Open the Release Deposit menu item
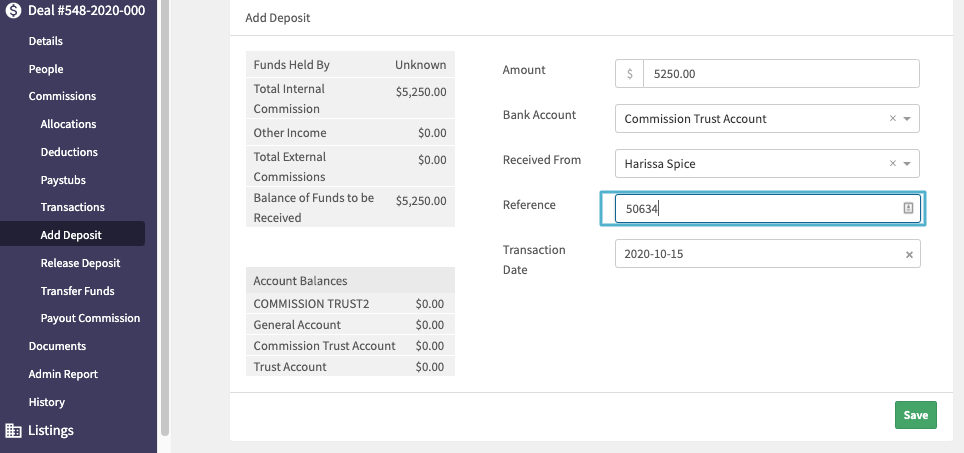This screenshot has width=964, height=453. [80, 263]
